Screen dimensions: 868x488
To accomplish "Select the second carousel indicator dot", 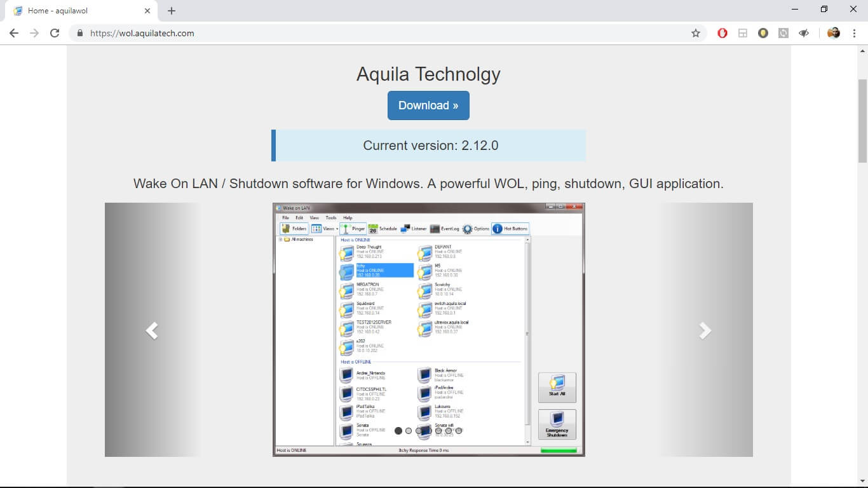I will (409, 431).
